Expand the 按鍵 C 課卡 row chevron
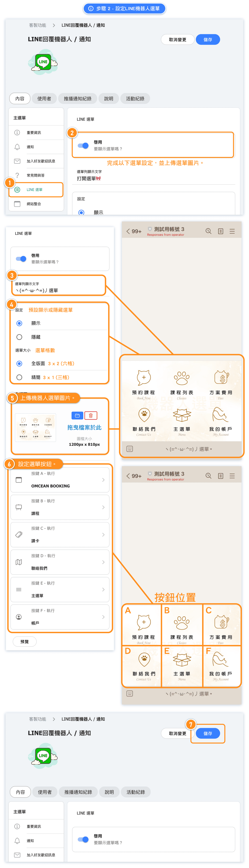The image size is (249, 868). click(103, 534)
